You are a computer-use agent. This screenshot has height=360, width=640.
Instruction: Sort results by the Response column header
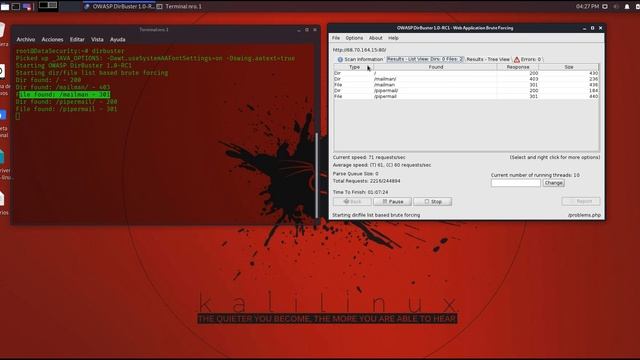(518, 67)
